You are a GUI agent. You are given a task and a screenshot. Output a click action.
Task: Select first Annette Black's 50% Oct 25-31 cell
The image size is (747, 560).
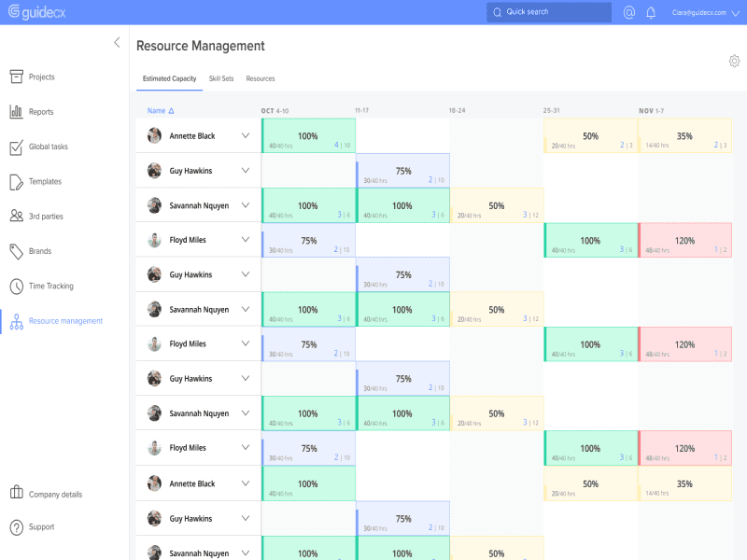[591, 135]
